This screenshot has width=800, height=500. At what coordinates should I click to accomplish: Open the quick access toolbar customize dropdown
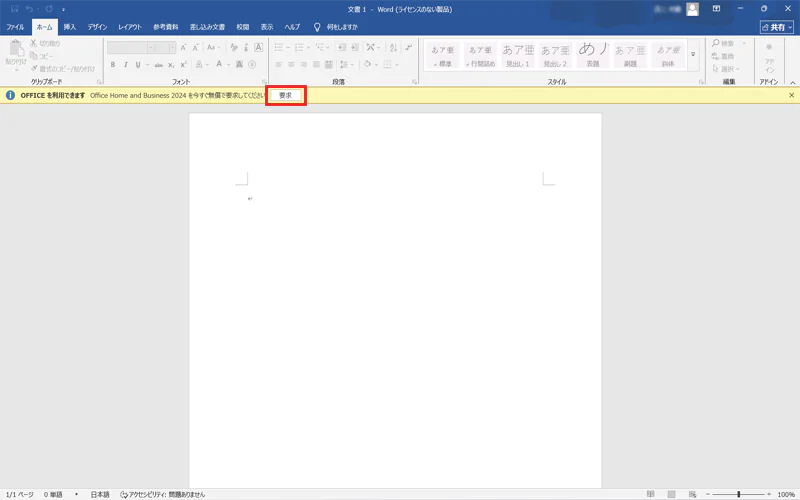(x=63, y=9)
